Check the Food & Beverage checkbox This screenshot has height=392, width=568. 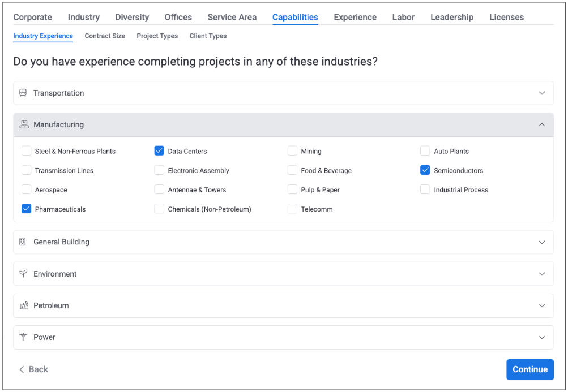click(292, 170)
